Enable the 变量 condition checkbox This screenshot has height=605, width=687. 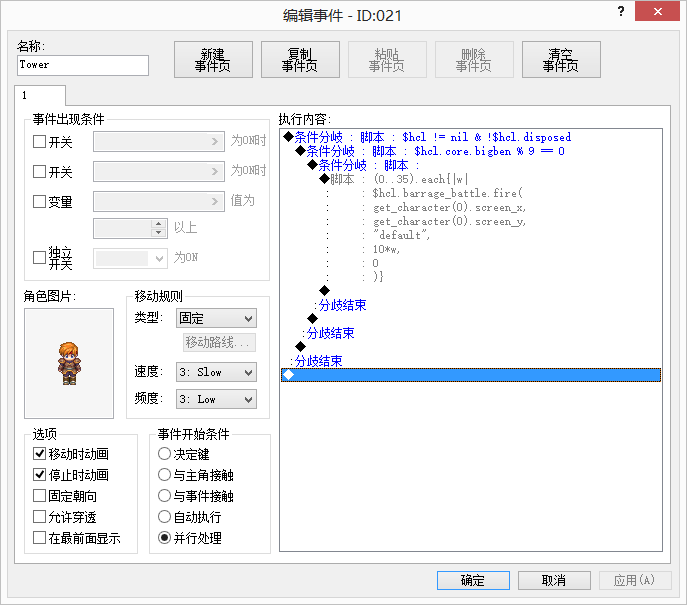click(x=39, y=202)
